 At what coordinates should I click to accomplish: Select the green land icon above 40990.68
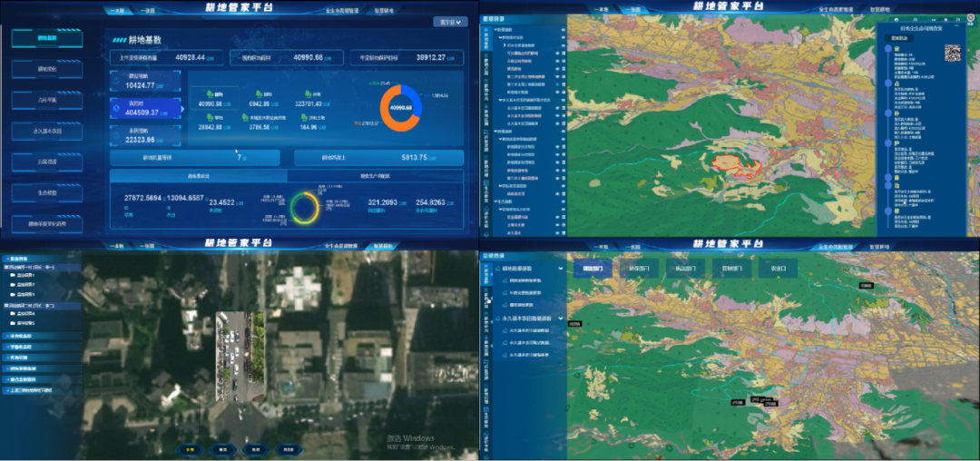click(x=210, y=93)
